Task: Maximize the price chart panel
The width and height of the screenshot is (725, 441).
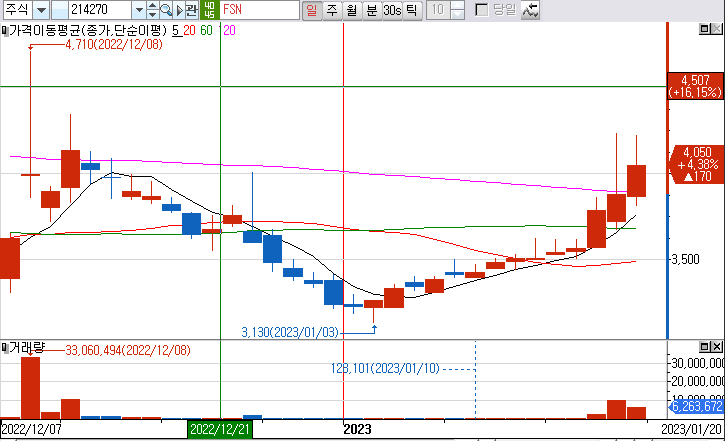Action: click(x=704, y=29)
